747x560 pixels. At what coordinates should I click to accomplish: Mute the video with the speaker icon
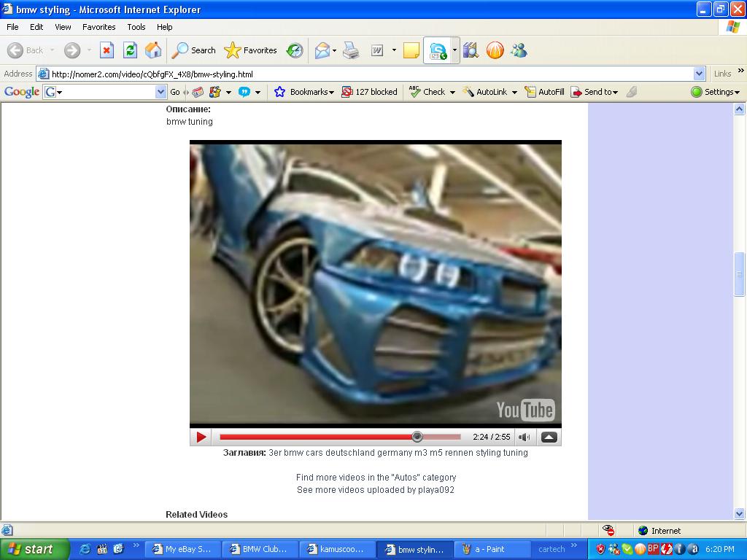[x=525, y=437]
